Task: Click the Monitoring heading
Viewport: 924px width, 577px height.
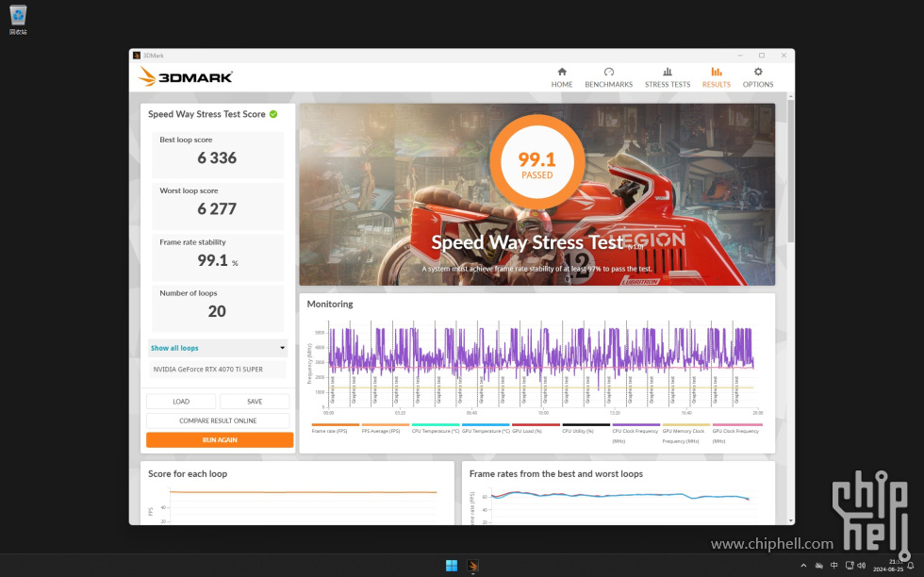Action: tap(329, 305)
